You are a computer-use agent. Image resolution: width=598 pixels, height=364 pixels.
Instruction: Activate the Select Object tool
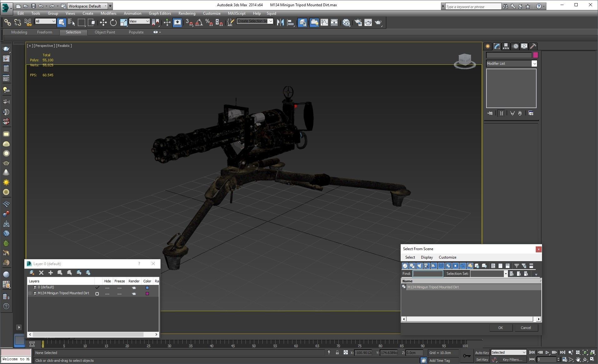point(61,22)
